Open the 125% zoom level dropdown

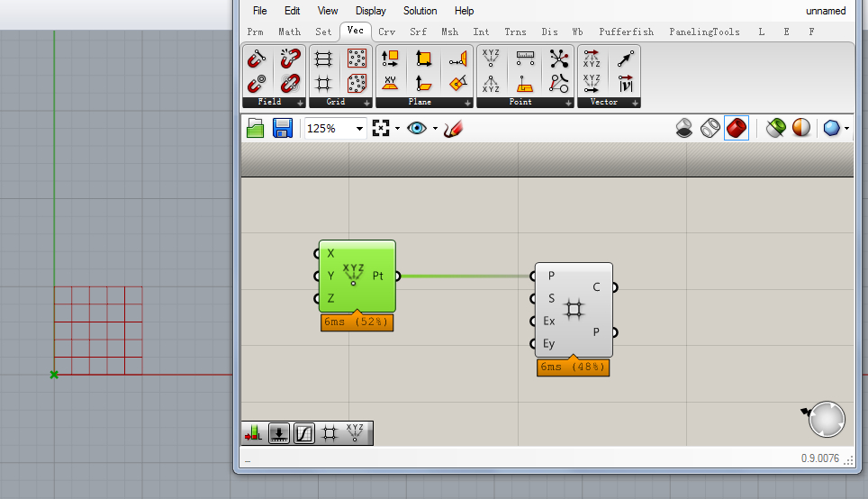point(359,129)
